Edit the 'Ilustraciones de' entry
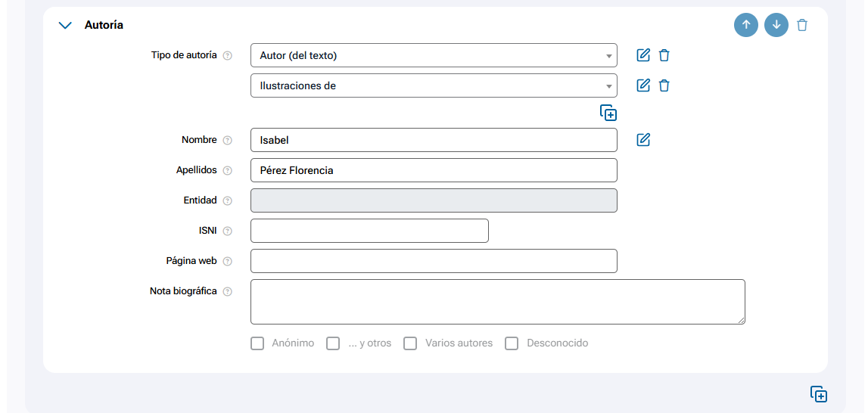Screen dimensions: 868x413 click(642, 85)
